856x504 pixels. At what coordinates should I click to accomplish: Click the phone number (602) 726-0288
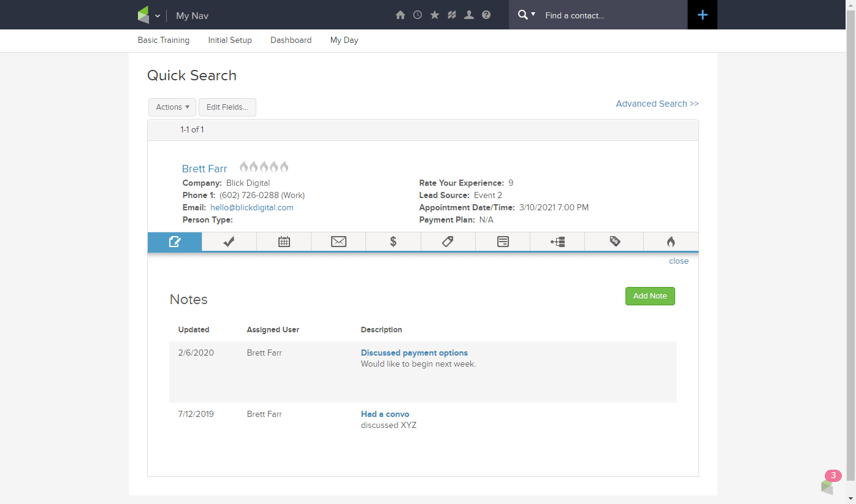249,196
